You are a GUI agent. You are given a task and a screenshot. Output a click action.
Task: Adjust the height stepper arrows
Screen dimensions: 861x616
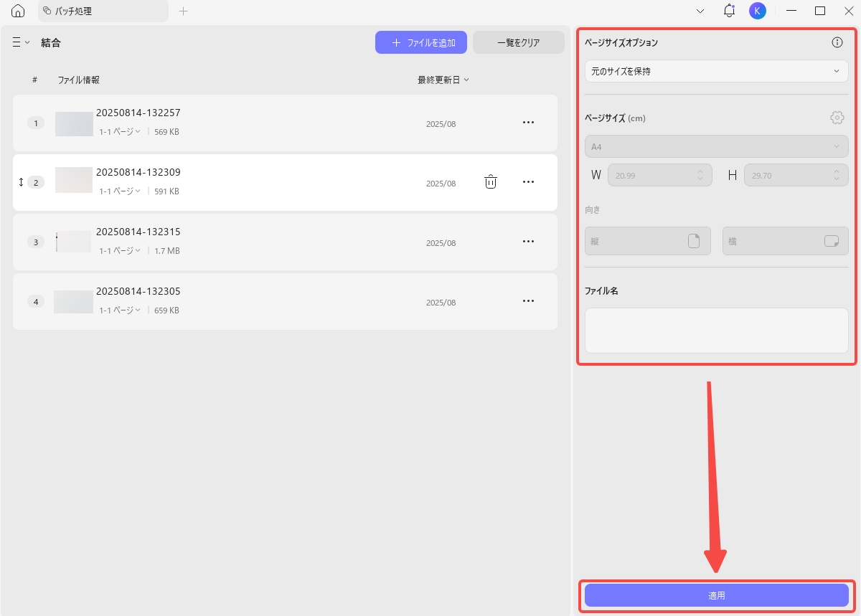(x=837, y=175)
